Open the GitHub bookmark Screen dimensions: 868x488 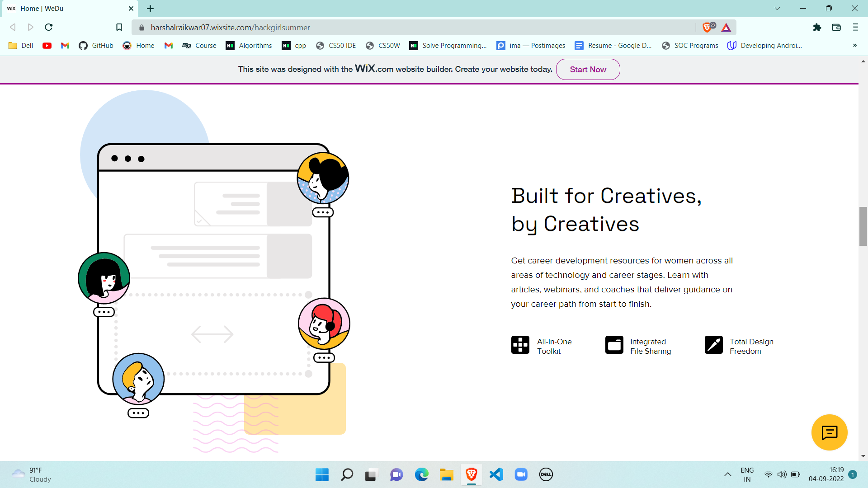point(96,46)
